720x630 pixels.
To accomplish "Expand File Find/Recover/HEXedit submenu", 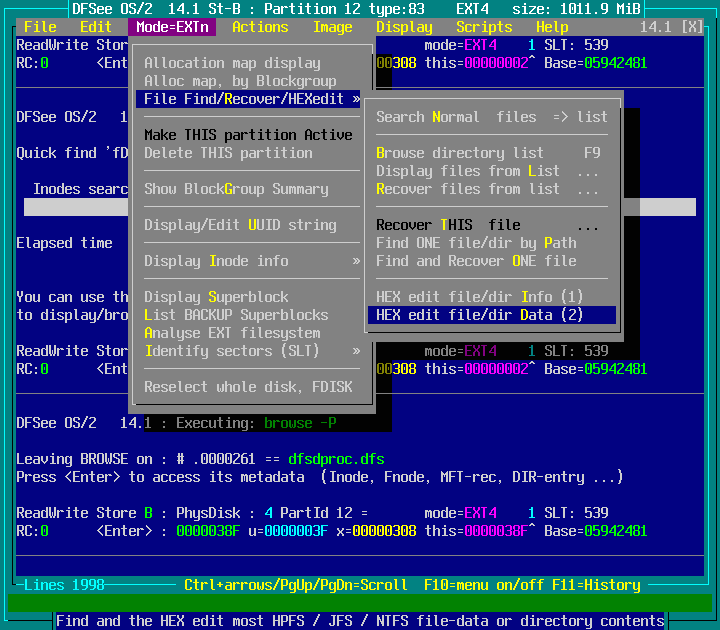I will (x=251, y=99).
